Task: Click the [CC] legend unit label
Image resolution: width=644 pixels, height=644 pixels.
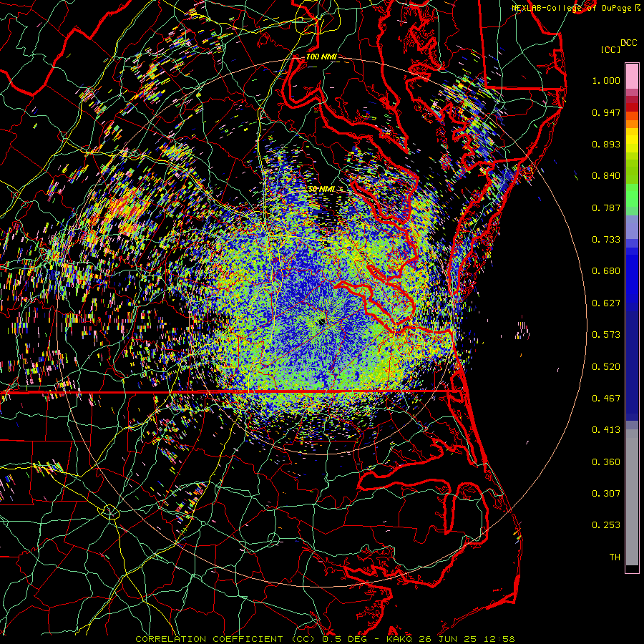Action: [x=611, y=49]
